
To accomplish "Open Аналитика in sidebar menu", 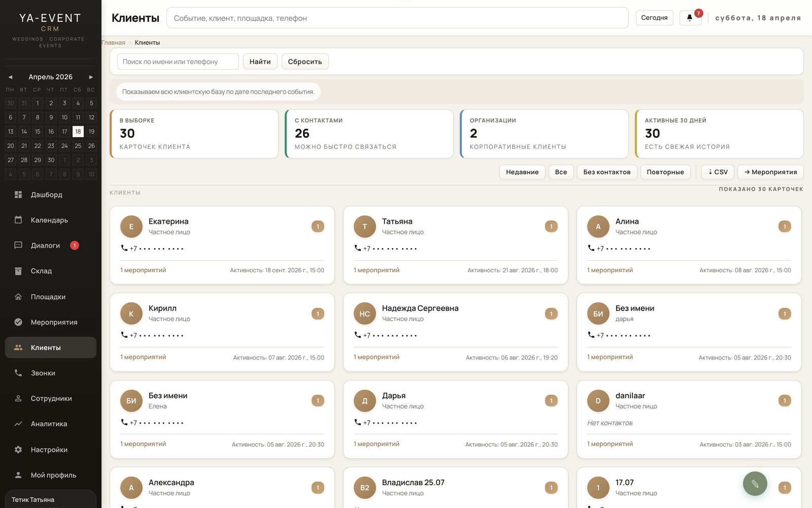I will (51, 424).
